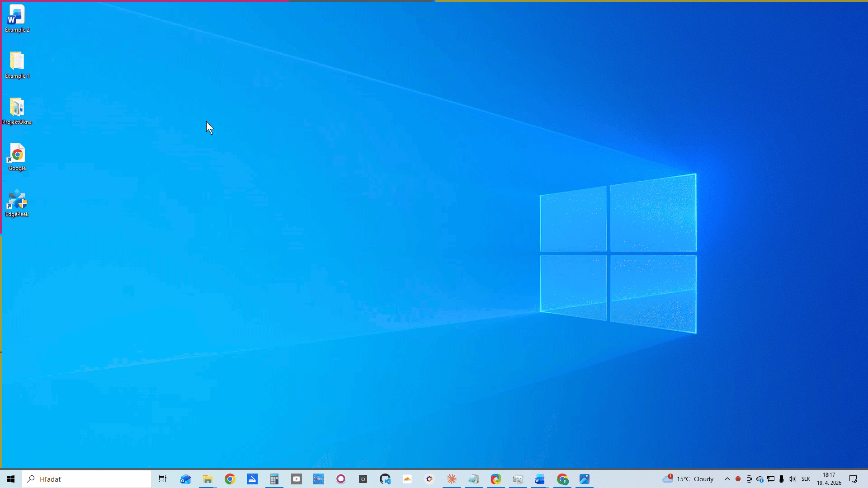The height and width of the screenshot is (488, 868).
Task: Click the microphone tray icon
Action: click(x=781, y=479)
